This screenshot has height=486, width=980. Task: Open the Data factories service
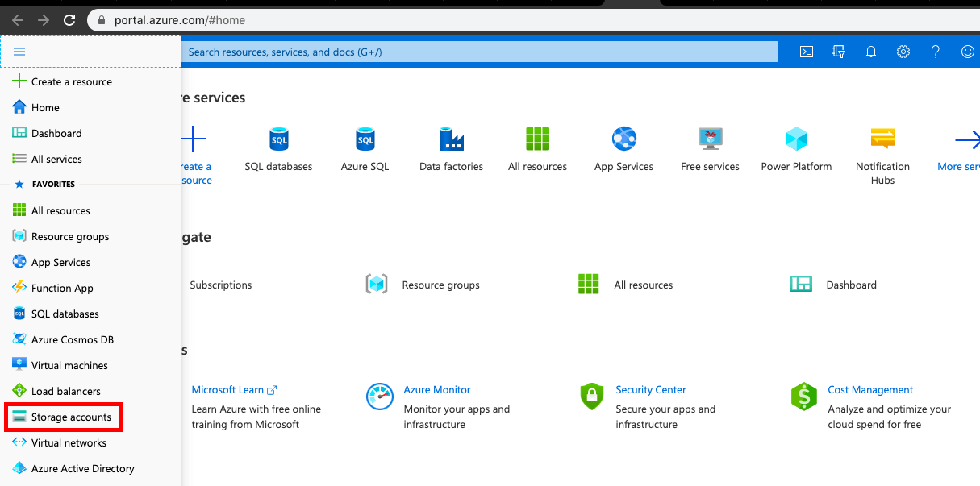click(x=451, y=140)
